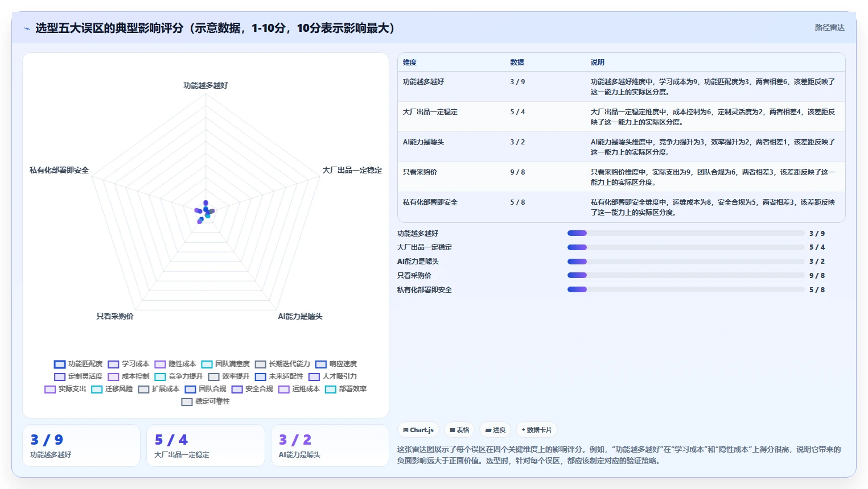This screenshot has width=868, height=489.
Task: Click the 私有化部署即安全 radar axis label
Action: pyautogui.click(x=59, y=170)
